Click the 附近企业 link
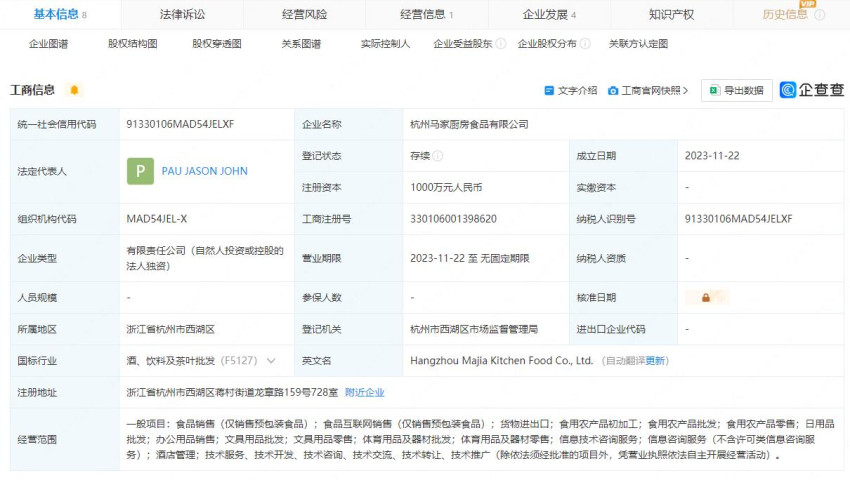The height and width of the screenshot is (480, 850). click(364, 393)
